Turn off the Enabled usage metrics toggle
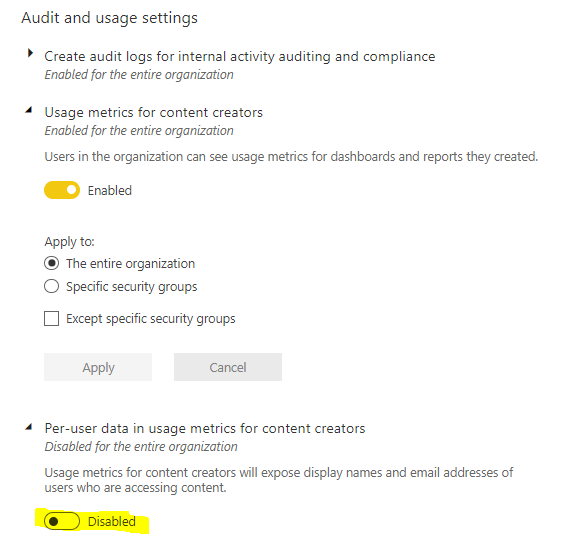This screenshot has height=556, width=578. pos(62,190)
